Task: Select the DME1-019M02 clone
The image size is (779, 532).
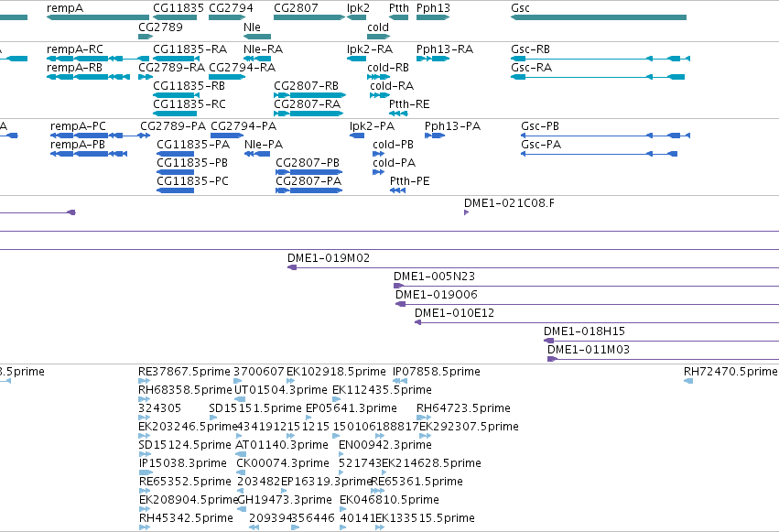Action: click(x=533, y=267)
